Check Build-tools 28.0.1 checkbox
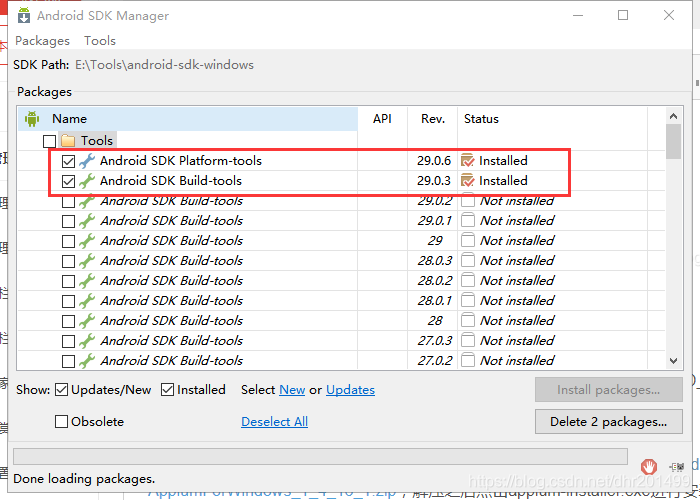 pos(68,301)
